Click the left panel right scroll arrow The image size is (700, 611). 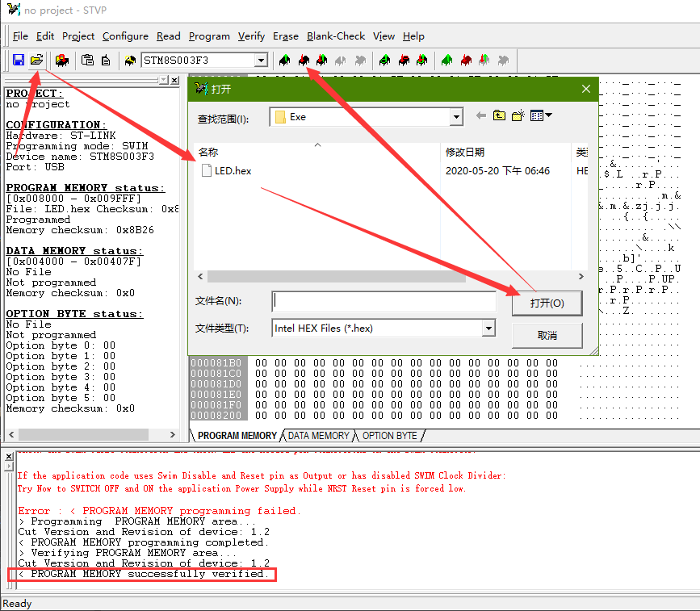(173, 434)
